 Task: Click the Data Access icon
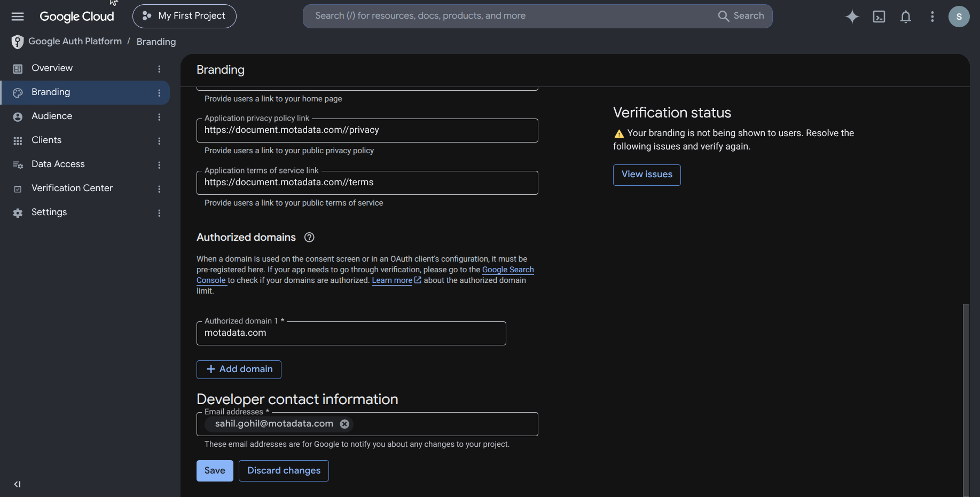[18, 164]
